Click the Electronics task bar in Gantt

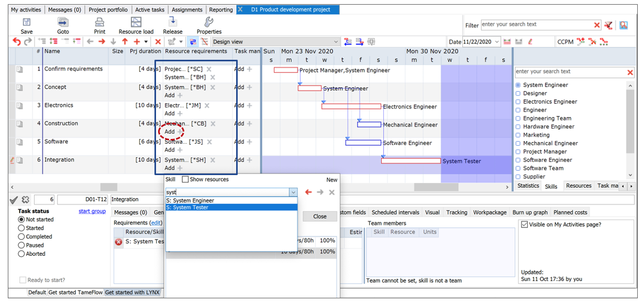coord(351,106)
